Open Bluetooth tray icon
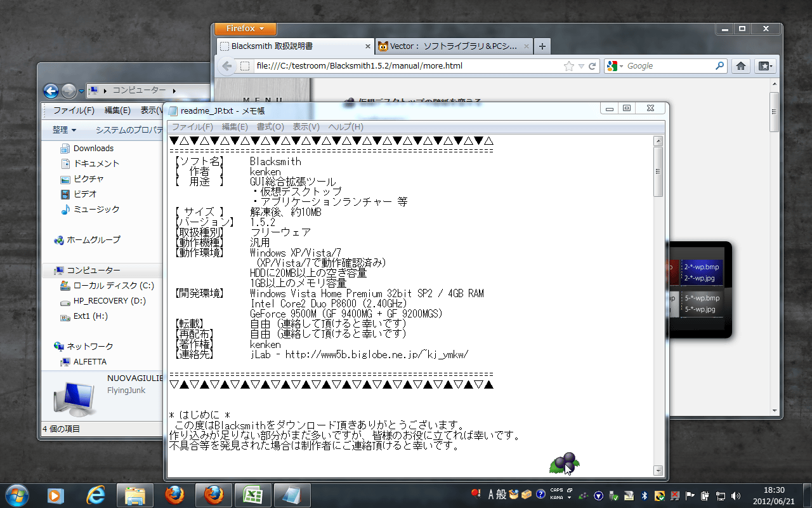This screenshot has height=508, width=812. point(644,495)
